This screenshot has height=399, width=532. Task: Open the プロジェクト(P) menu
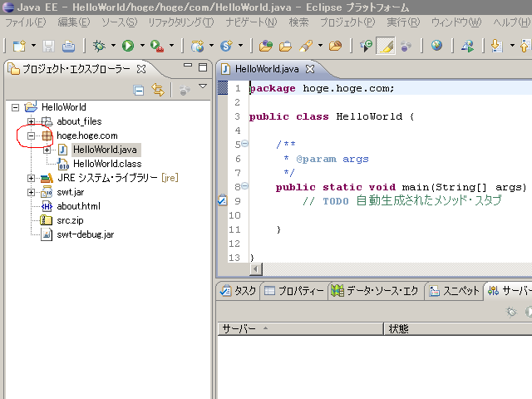pos(347,22)
